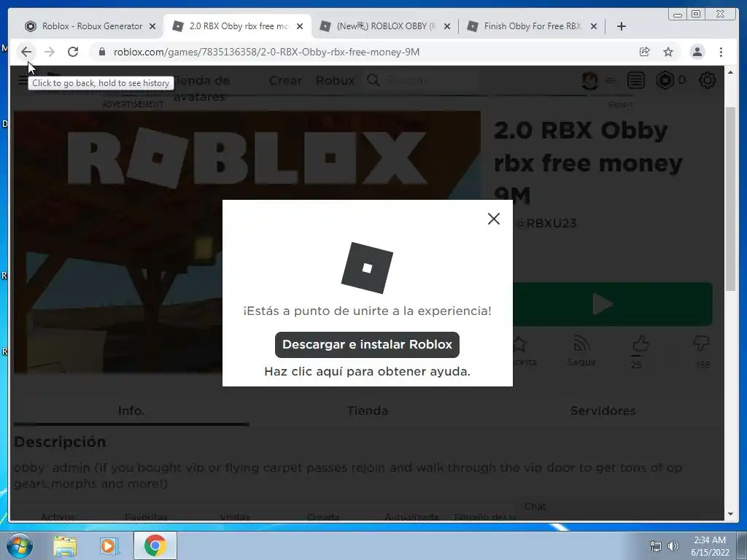Open Windows Explorer from taskbar
This screenshot has width=747, height=560.
pos(65,545)
